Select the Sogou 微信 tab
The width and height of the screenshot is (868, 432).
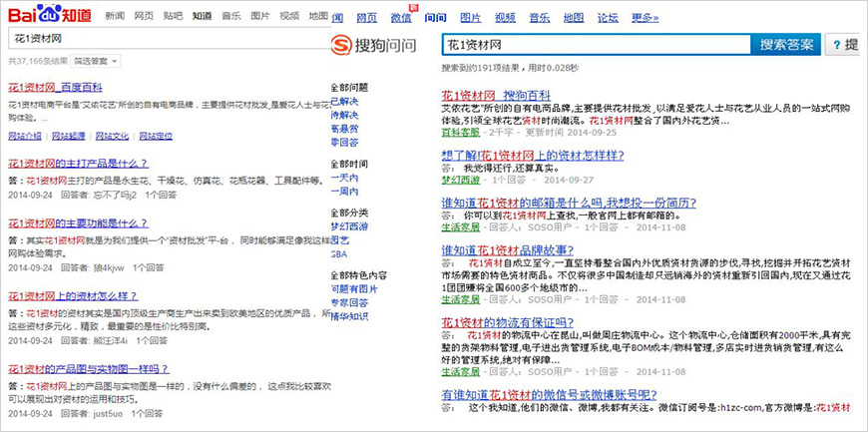[400, 18]
